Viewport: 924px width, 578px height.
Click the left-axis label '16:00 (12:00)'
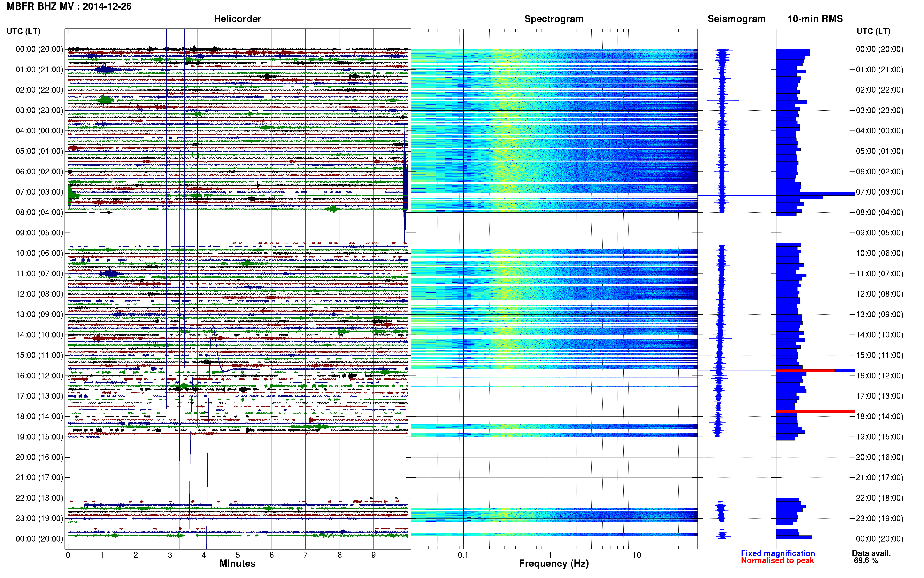coord(39,375)
